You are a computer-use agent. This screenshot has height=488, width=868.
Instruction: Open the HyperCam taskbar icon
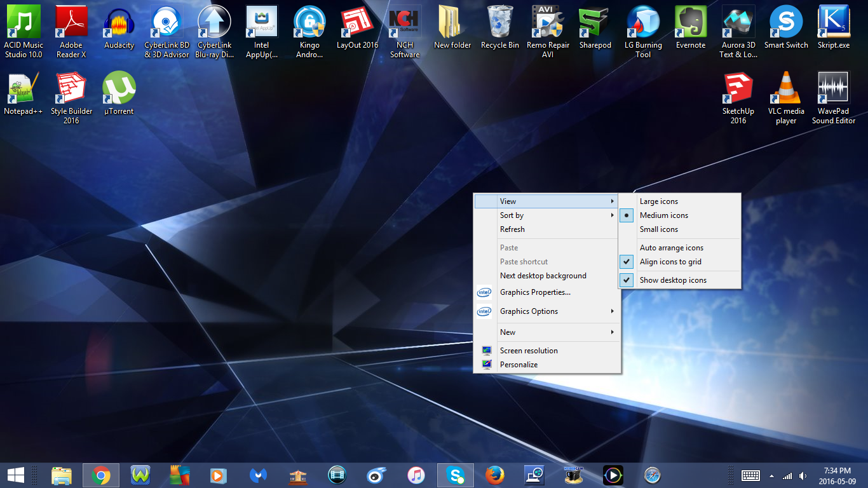click(x=573, y=475)
